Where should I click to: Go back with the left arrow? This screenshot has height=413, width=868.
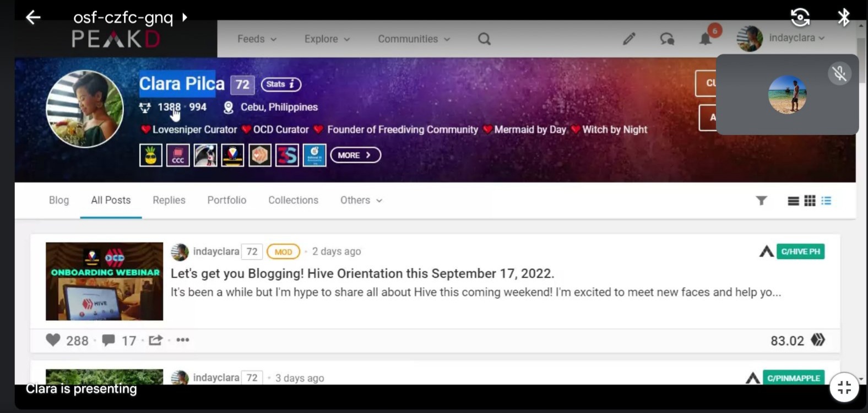pos(34,18)
